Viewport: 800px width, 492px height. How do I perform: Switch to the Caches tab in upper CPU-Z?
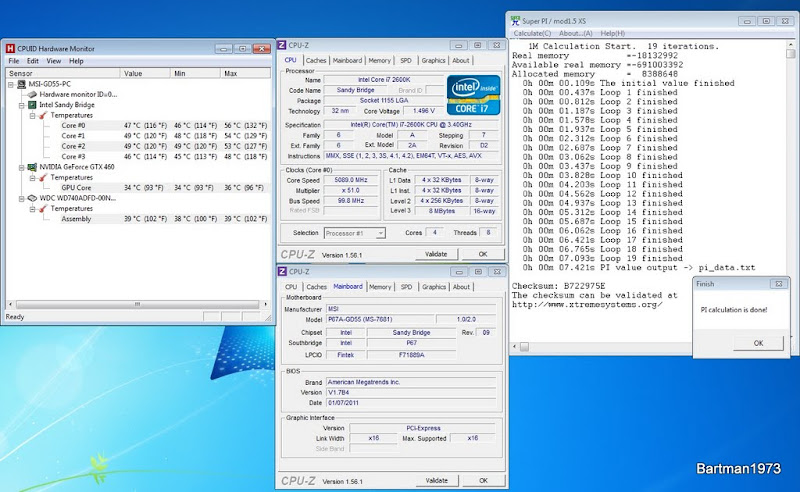pyautogui.click(x=316, y=60)
